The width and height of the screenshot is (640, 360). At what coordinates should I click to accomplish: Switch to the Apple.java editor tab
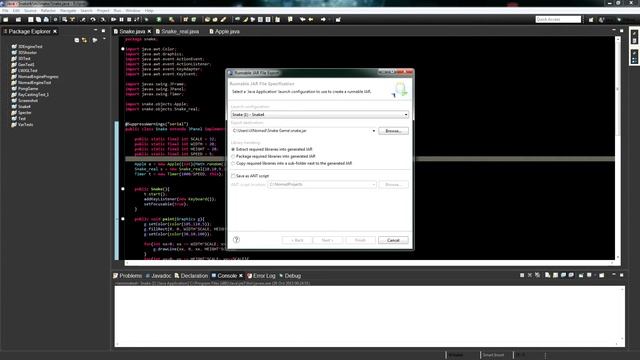pyautogui.click(x=225, y=31)
